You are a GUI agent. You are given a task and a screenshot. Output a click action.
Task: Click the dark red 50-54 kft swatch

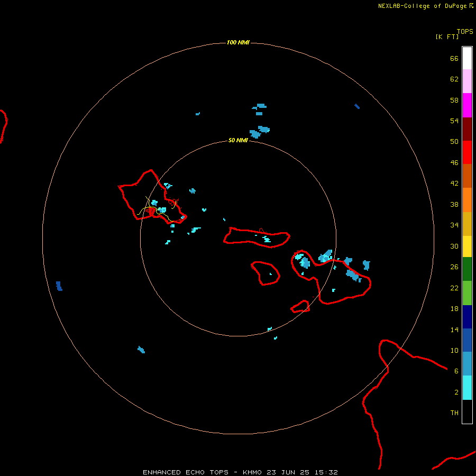467,129
